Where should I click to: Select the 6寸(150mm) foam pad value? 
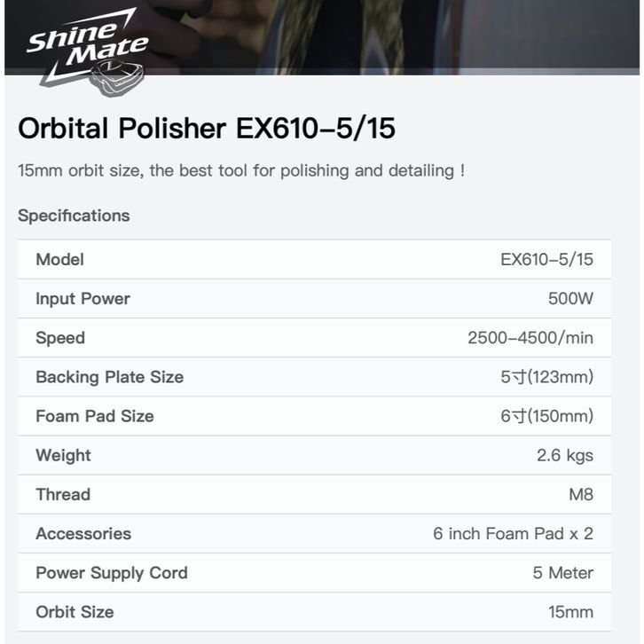546,416
